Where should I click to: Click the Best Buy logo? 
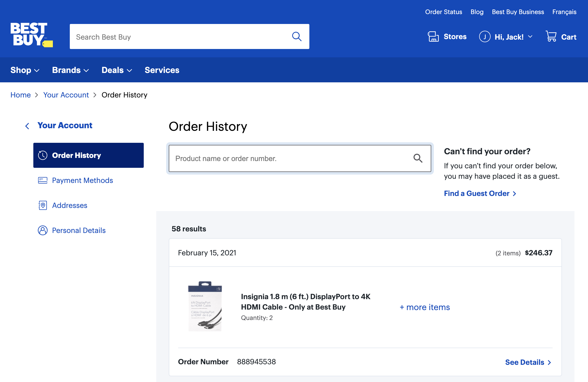32,35
